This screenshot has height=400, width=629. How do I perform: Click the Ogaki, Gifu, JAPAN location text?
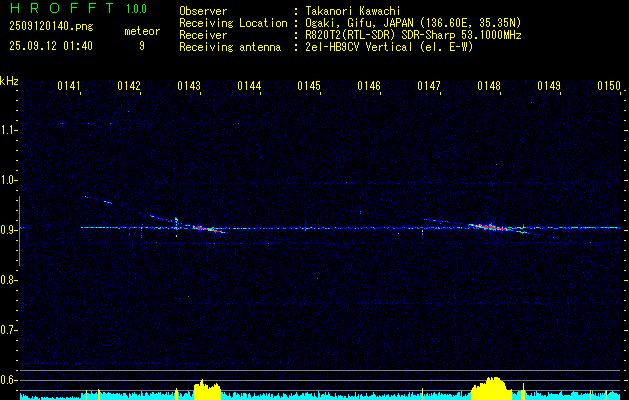tap(413, 23)
